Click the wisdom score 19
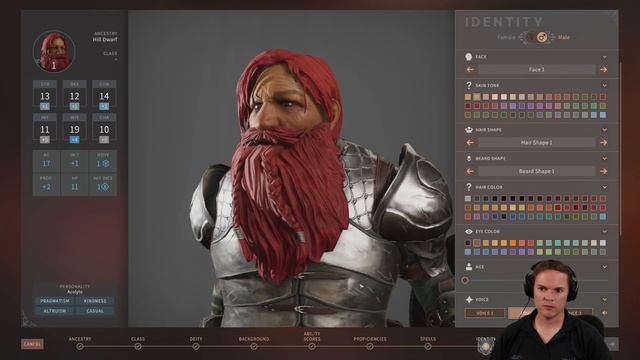Screen dimensions: 640x360 pyautogui.click(x=74, y=130)
